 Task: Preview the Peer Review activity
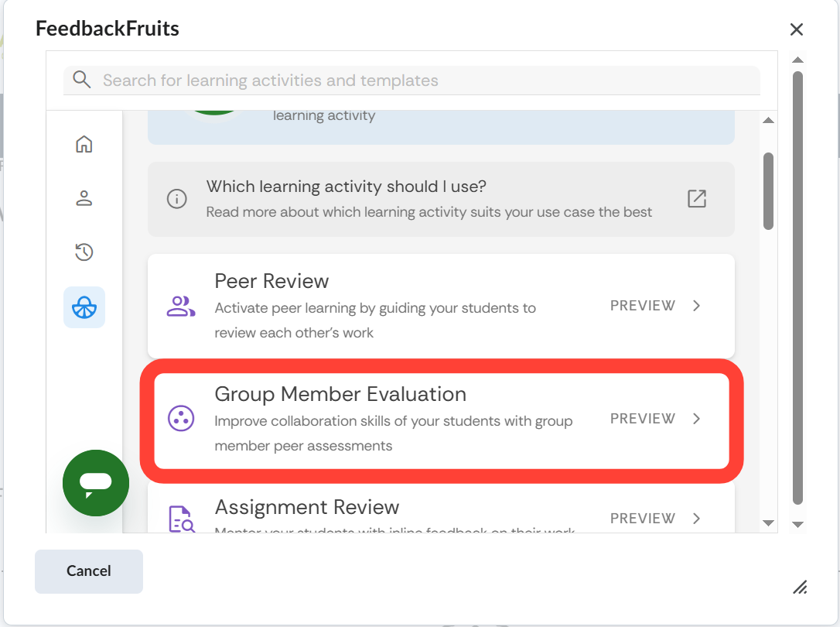pyautogui.click(x=643, y=306)
